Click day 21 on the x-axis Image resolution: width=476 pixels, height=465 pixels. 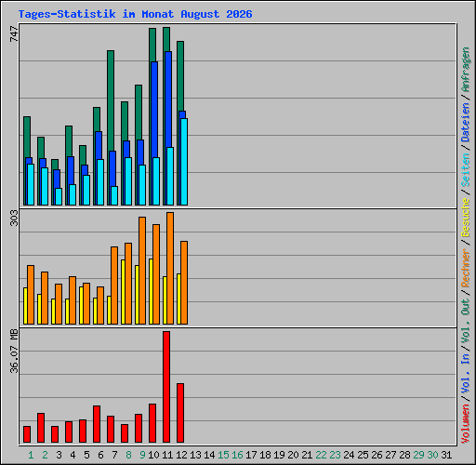tap(307, 455)
